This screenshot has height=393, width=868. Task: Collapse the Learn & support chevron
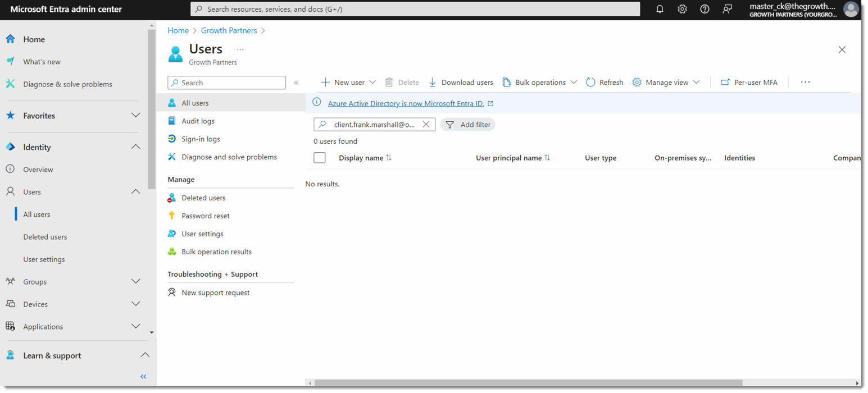[145, 355]
